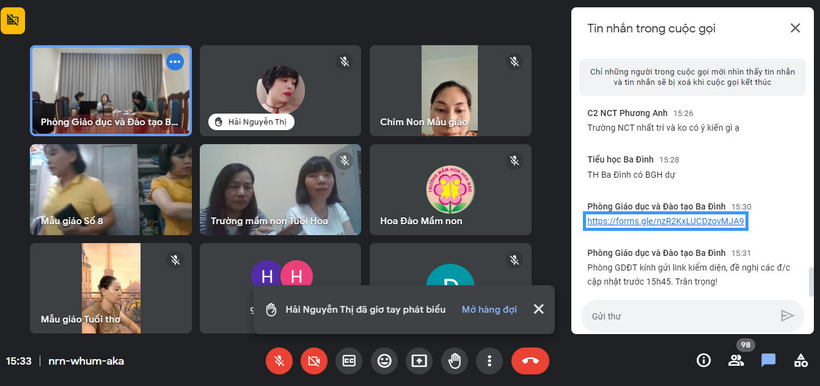
Task: Click the chat panel scrollbar
Action: point(812,281)
